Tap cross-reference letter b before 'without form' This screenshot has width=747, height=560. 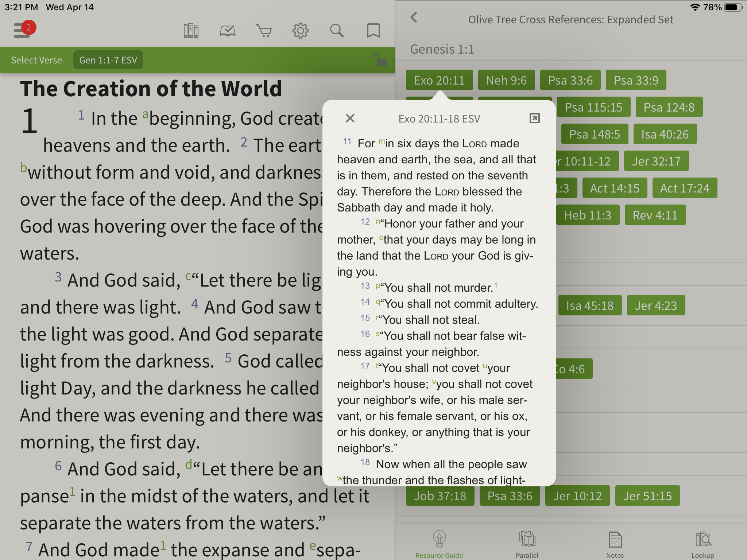coord(24,168)
